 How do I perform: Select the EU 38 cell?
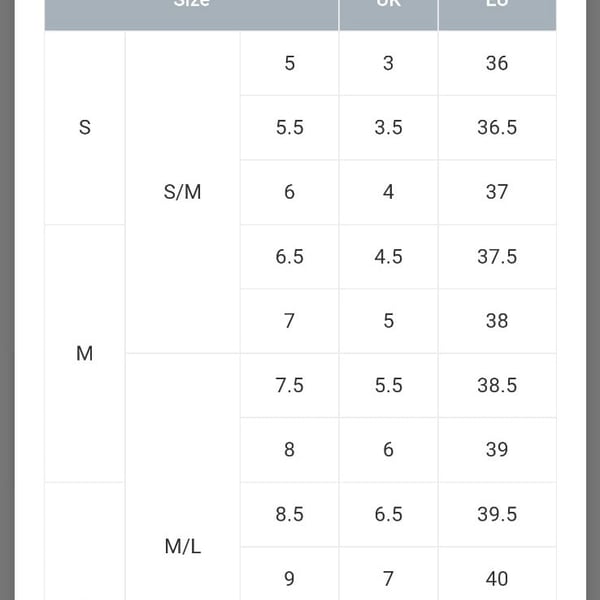coord(497,321)
